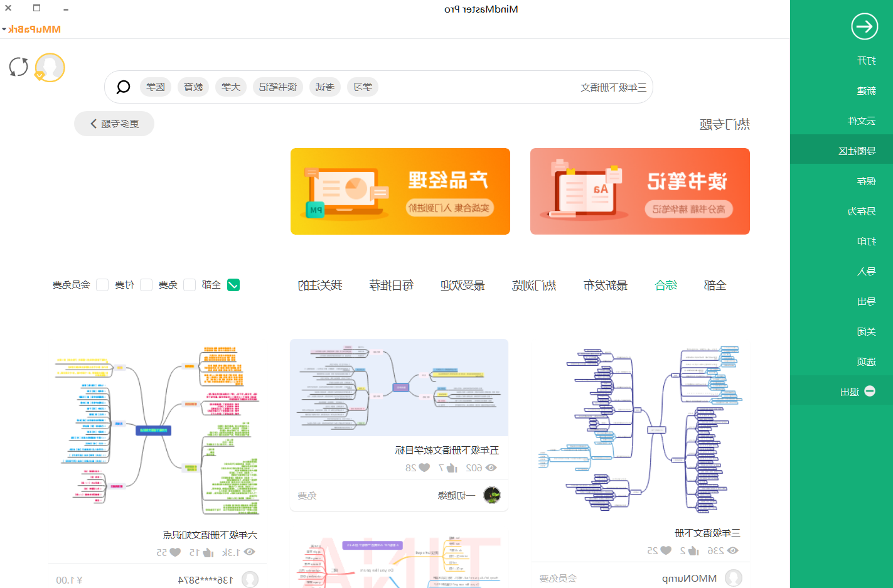Click the eye views icon showing 236

[x=732, y=550]
